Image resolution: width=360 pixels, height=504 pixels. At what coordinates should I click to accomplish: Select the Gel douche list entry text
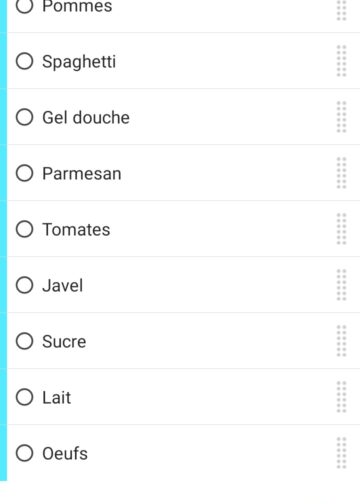click(86, 117)
